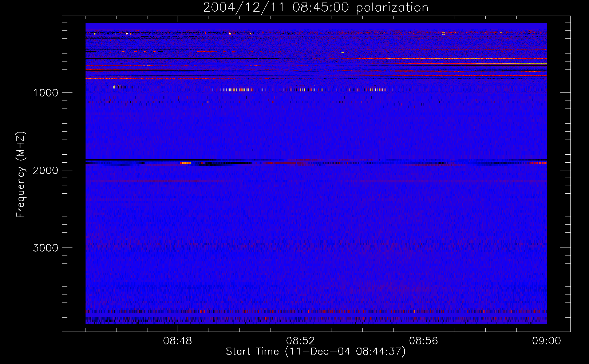Click the orange burst near 2000 MHz
This screenshot has width=589, height=364.
tap(185, 163)
